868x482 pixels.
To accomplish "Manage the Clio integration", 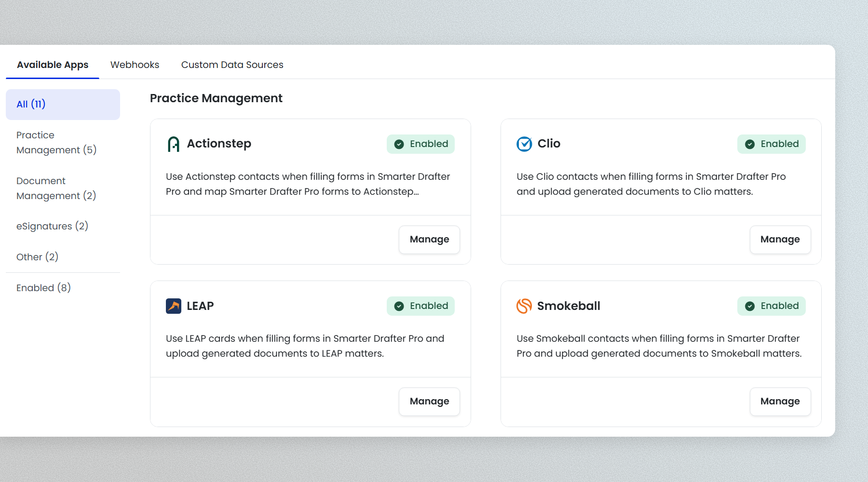I will click(x=780, y=240).
